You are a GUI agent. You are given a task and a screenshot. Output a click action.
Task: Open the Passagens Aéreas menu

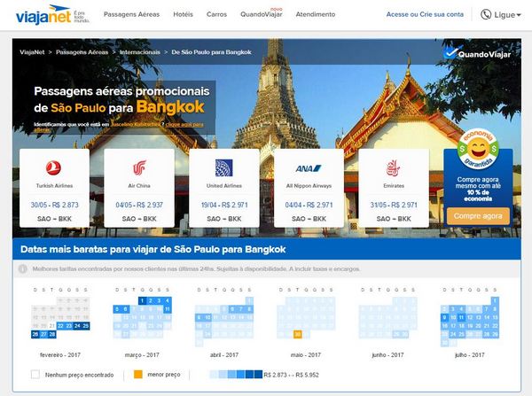pos(131,14)
